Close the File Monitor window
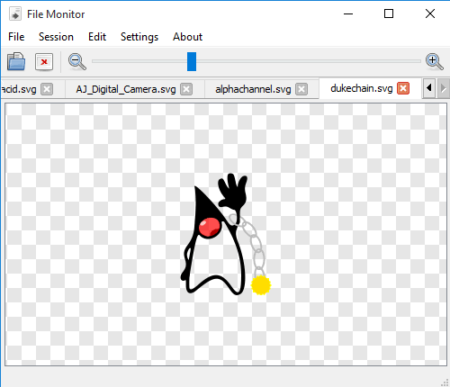450x387 pixels. click(430, 14)
